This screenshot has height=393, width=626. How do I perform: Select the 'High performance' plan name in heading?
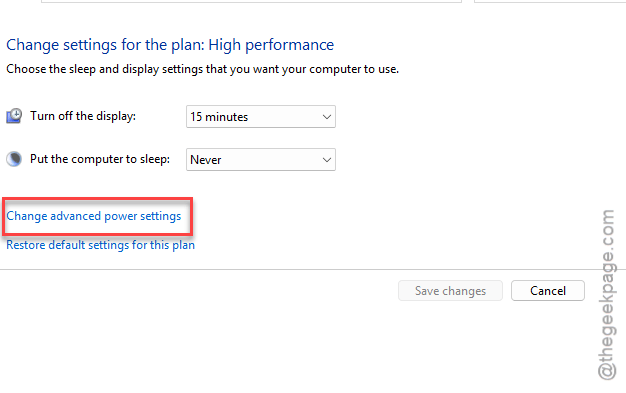pos(271,45)
